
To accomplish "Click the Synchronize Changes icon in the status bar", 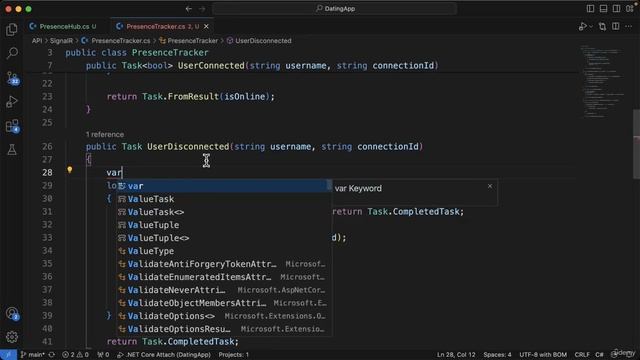I will [x=52, y=355].
